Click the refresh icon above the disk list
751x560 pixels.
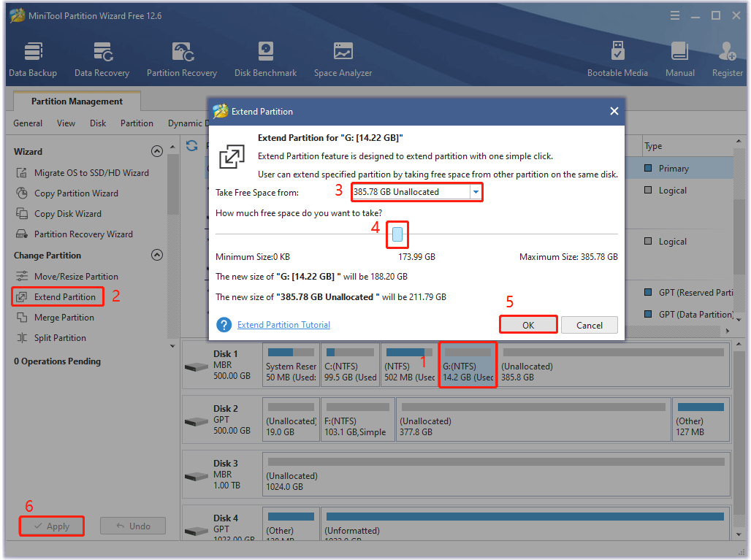click(x=192, y=145)
